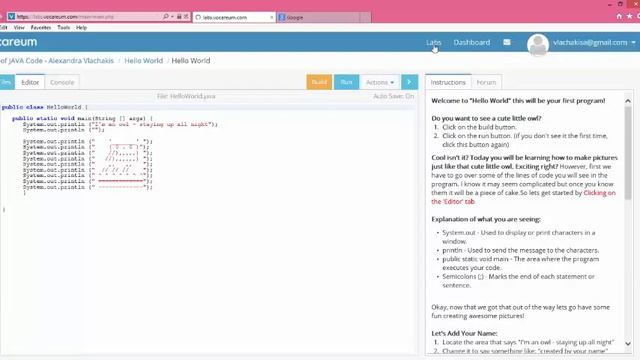Open the Favorites menu
This screenshot has width=640, height=360.
coord(41,27)
